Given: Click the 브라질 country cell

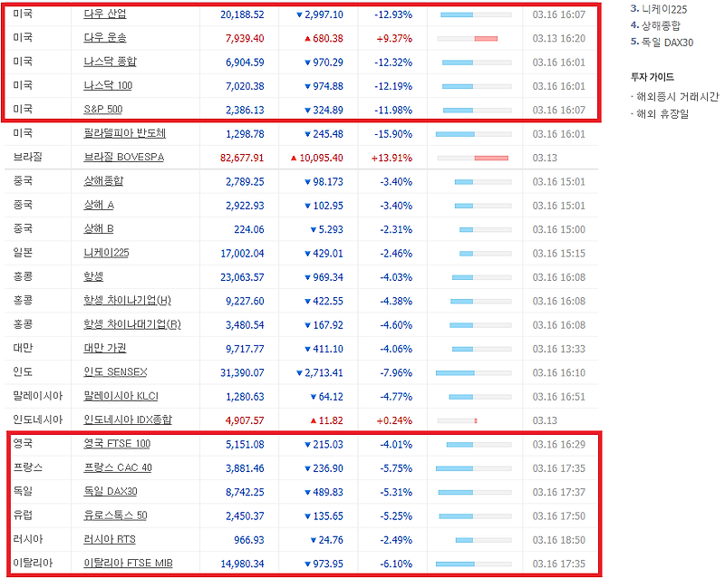Looking at the screenshot, I should click(28, 157).
